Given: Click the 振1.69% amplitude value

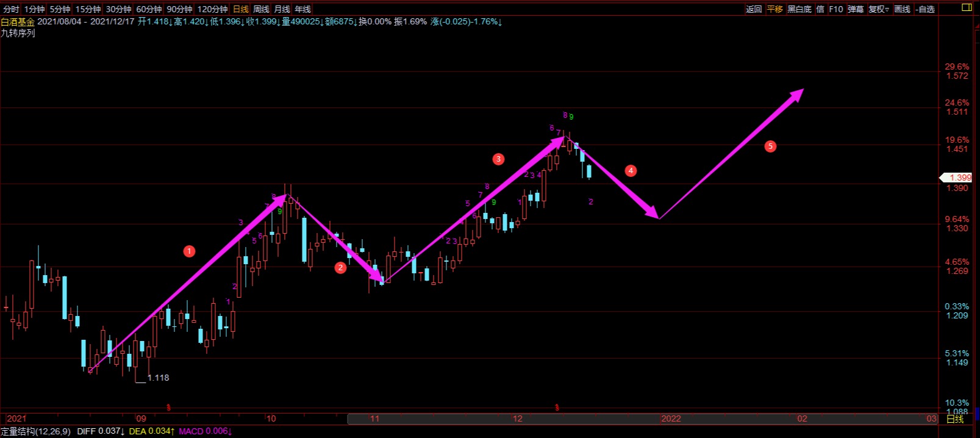Looking at the screenshot, I should (x=410, y=22).
